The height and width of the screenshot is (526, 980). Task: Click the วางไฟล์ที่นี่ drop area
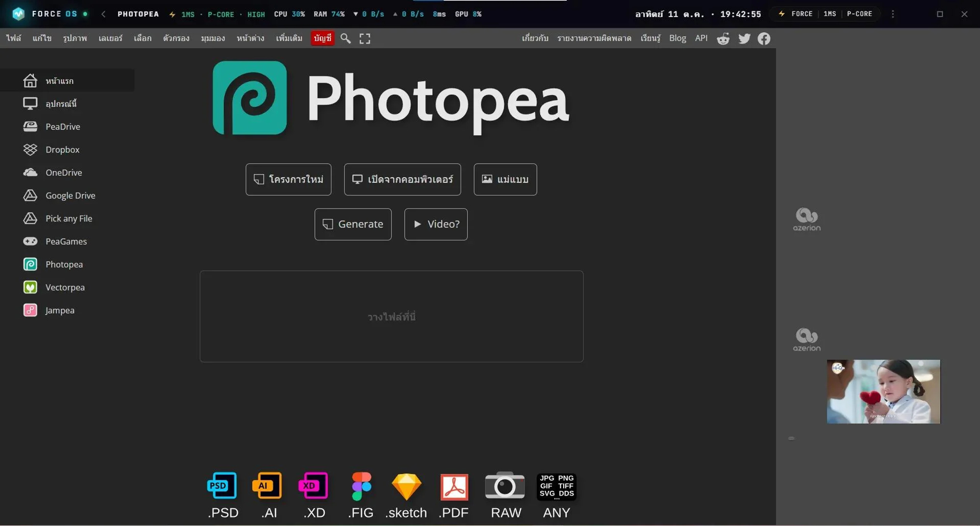(x=391, y=316)
